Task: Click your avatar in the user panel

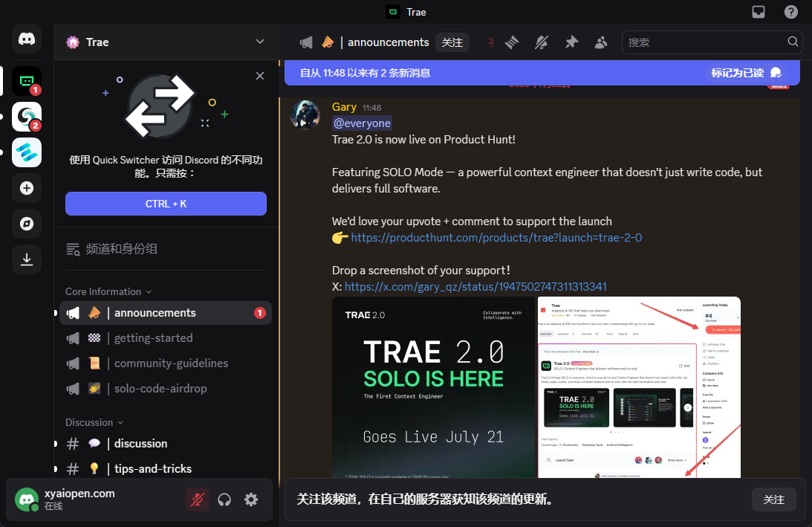Action: pos(27,499)
